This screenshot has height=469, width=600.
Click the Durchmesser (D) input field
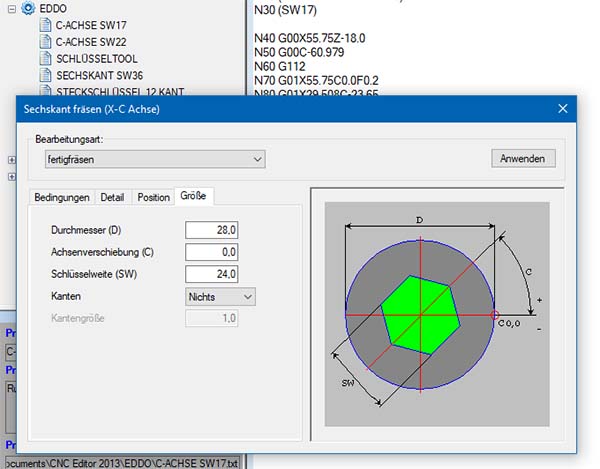(212, 230)
